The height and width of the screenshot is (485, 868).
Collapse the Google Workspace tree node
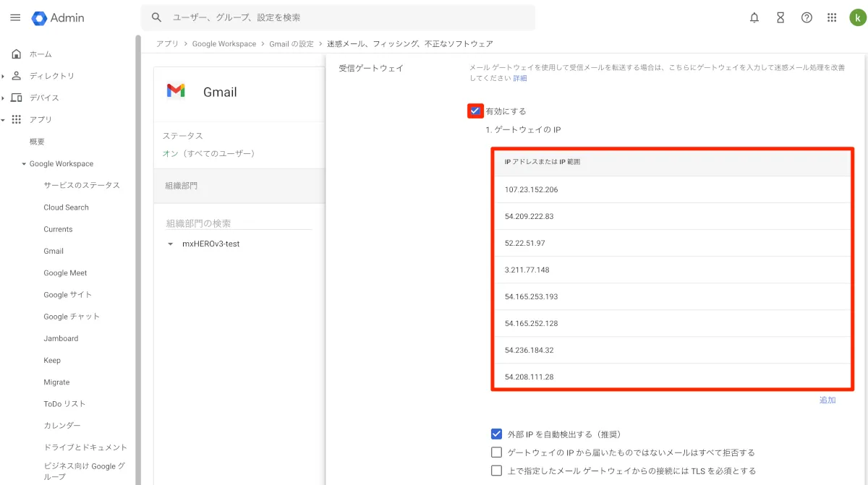click(24, 164)
